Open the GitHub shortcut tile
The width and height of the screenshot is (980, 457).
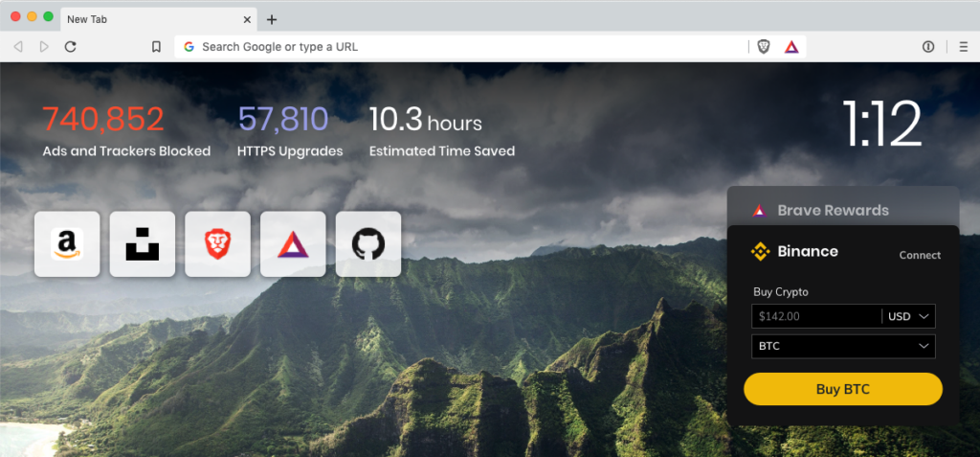368,244
